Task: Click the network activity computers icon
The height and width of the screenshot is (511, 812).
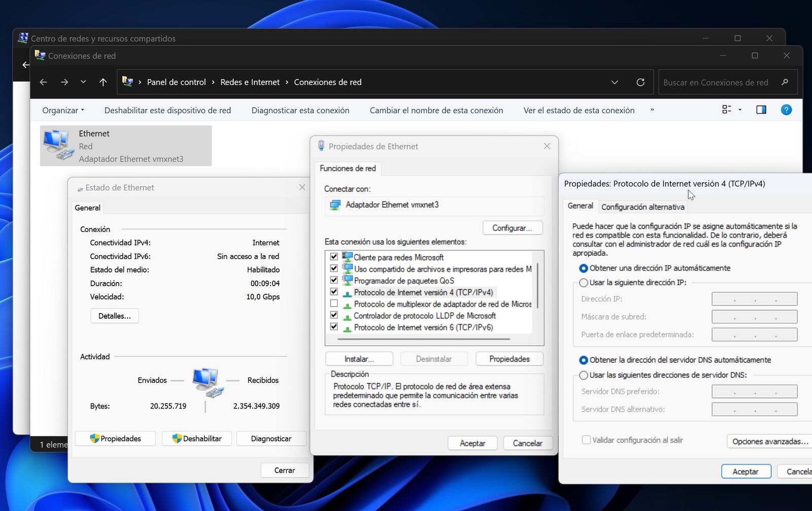Action: click(208, 382)
